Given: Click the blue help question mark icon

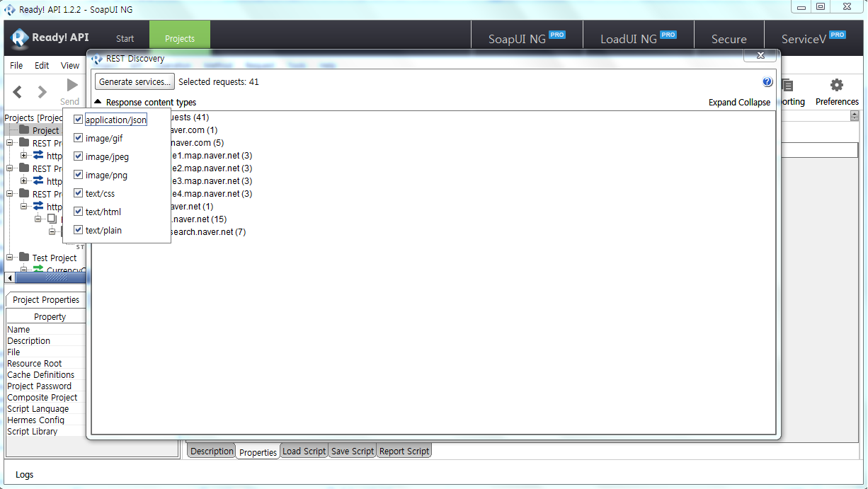Looking at the screenshot, I should (x=767, y=82).
